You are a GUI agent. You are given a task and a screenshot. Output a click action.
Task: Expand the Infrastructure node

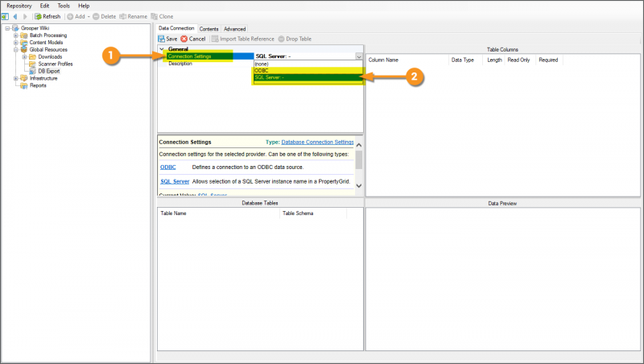point(15,78)
